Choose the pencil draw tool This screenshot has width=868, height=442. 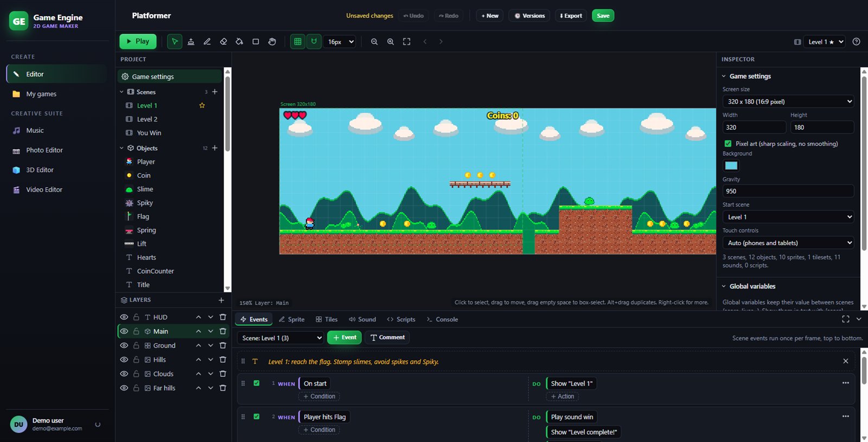click(x=207, y=42)
